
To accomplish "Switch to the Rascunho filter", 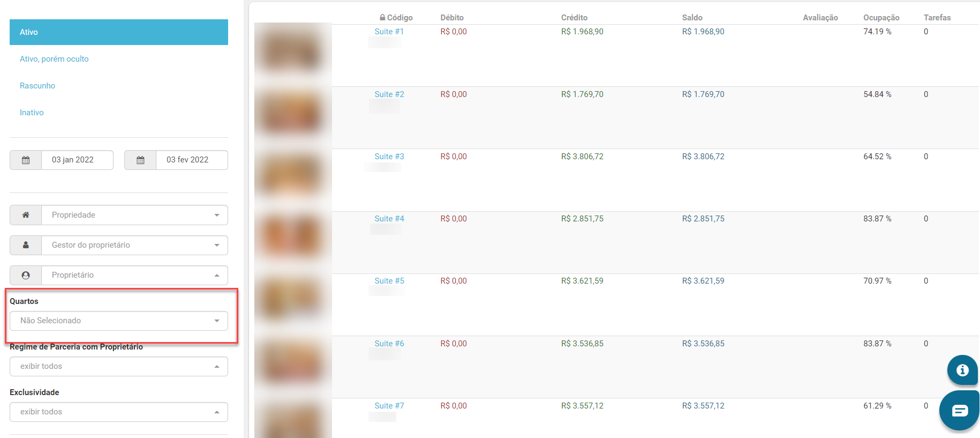I will coord(37,86).
